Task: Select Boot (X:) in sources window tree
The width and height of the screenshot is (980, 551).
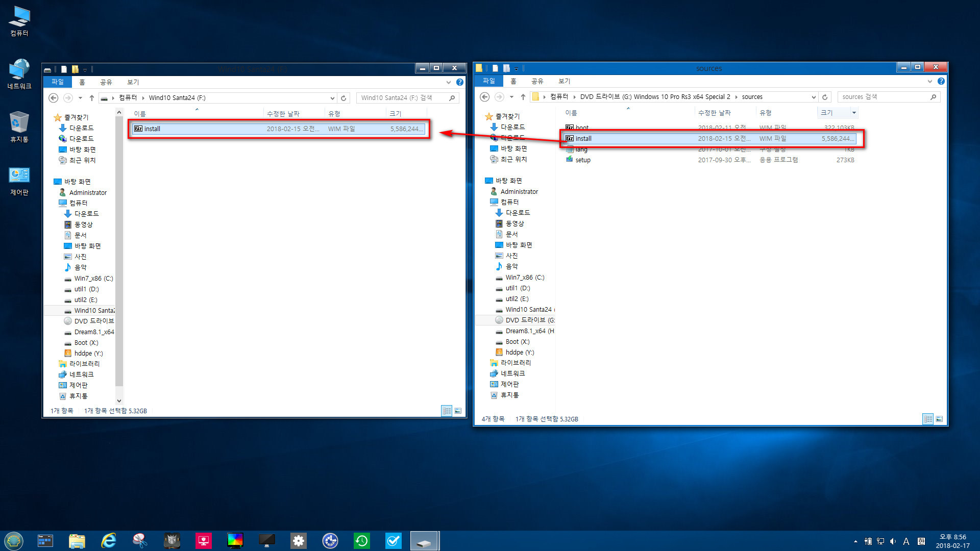Action: 518,342
